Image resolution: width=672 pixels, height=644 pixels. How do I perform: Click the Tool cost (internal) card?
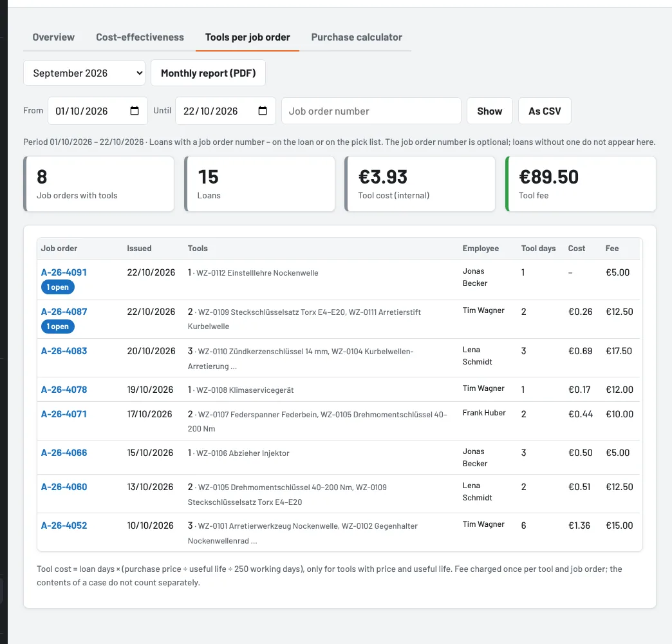420,184
